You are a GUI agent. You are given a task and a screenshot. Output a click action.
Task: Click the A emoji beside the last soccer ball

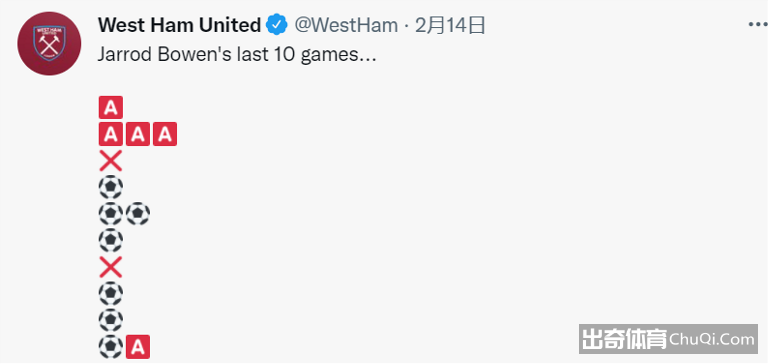pos(138,347)
